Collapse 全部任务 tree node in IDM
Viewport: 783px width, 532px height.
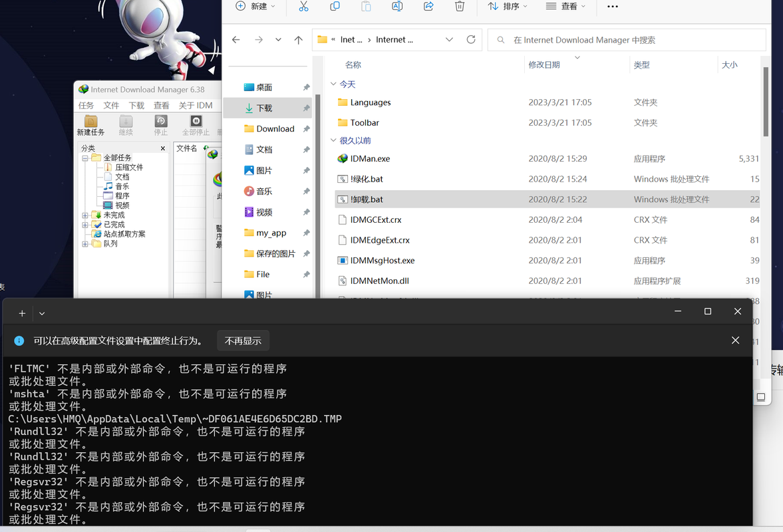pos(85,158)
